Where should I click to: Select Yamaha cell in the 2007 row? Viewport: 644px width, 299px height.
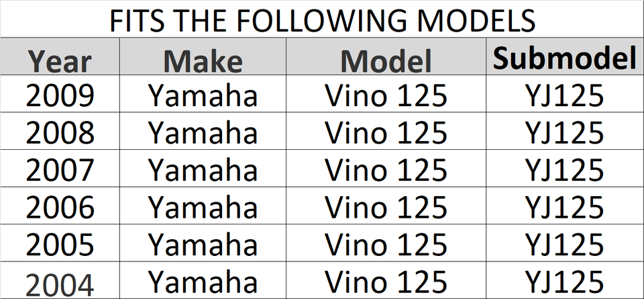tap(203, 168)
